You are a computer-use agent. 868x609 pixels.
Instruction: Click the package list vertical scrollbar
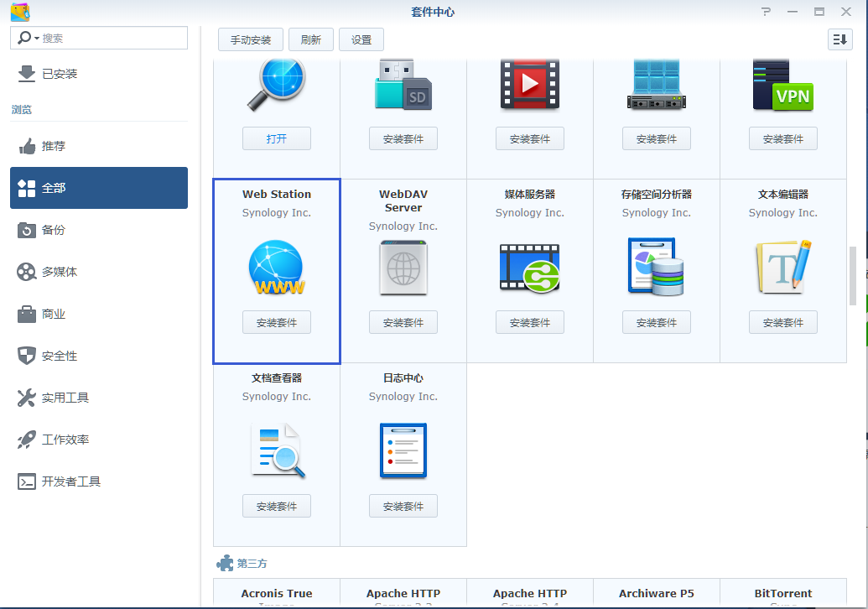853,276
